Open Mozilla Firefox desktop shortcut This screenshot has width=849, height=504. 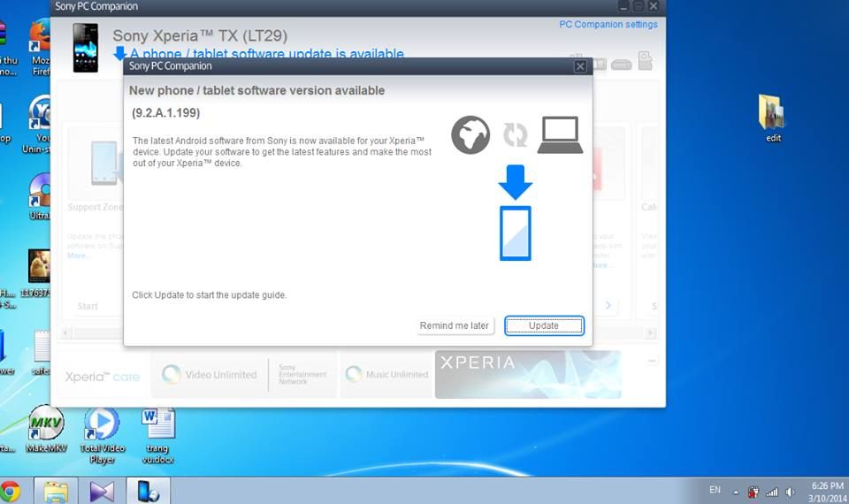tap(40, 48)
